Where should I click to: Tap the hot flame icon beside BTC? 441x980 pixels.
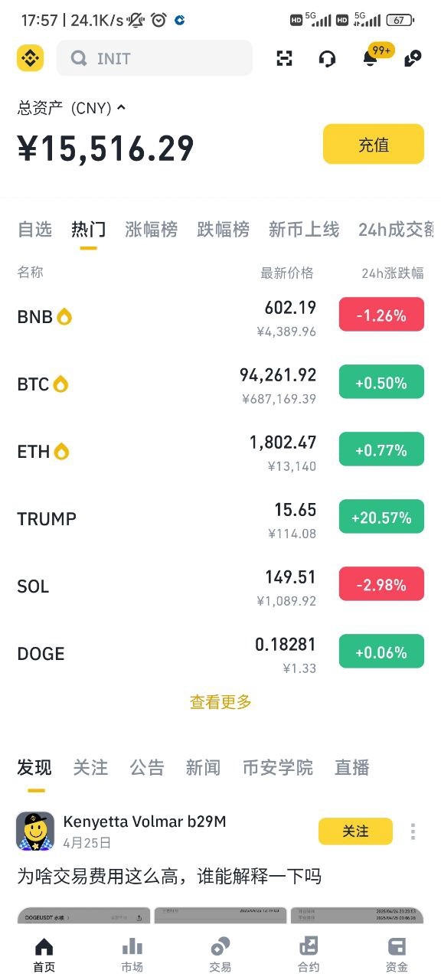(60, 384)
